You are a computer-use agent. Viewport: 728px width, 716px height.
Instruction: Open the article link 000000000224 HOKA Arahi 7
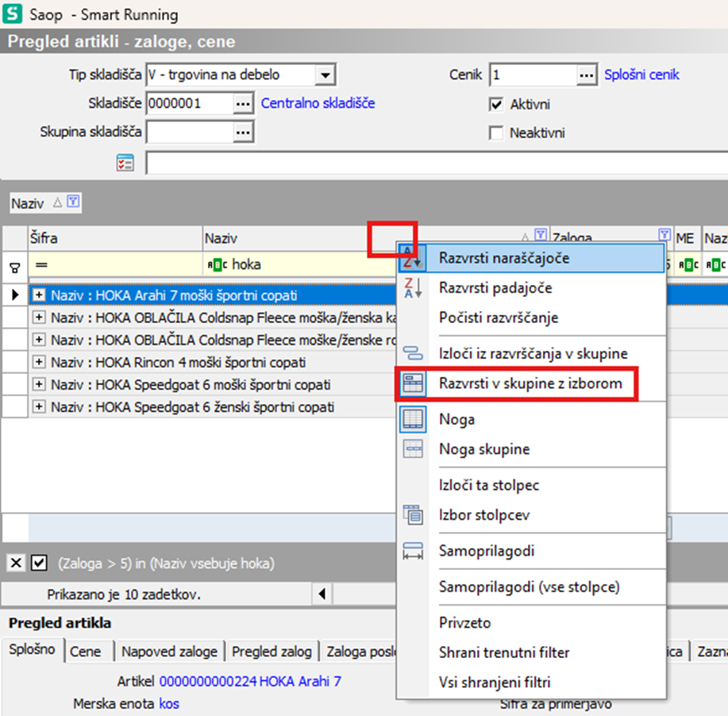coord(250,681)
